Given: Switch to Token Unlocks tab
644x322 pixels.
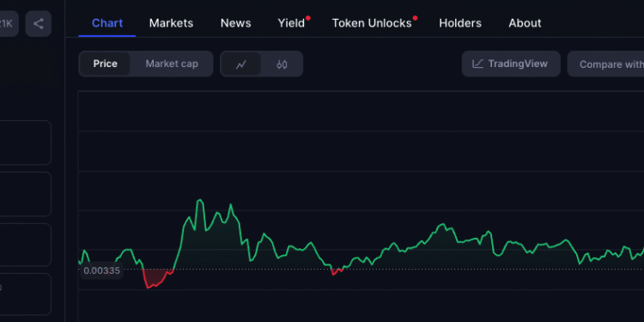Looking at the screenshot, I should (x=372, y=23).
